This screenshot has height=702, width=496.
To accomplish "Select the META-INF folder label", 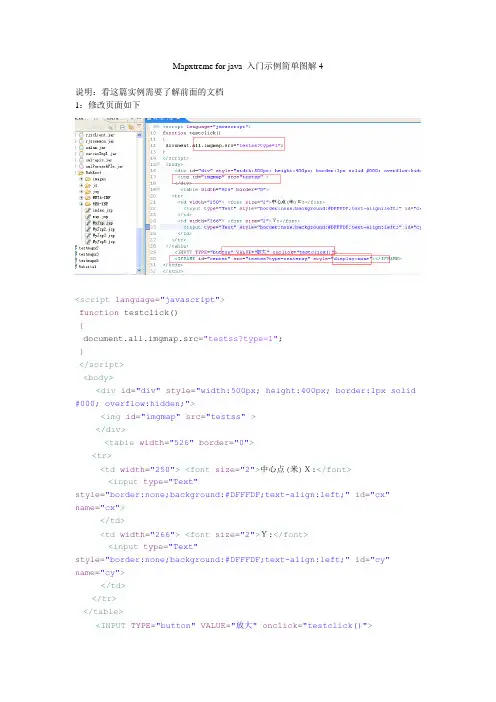I will pyautogui.click(x=102, y=197).
